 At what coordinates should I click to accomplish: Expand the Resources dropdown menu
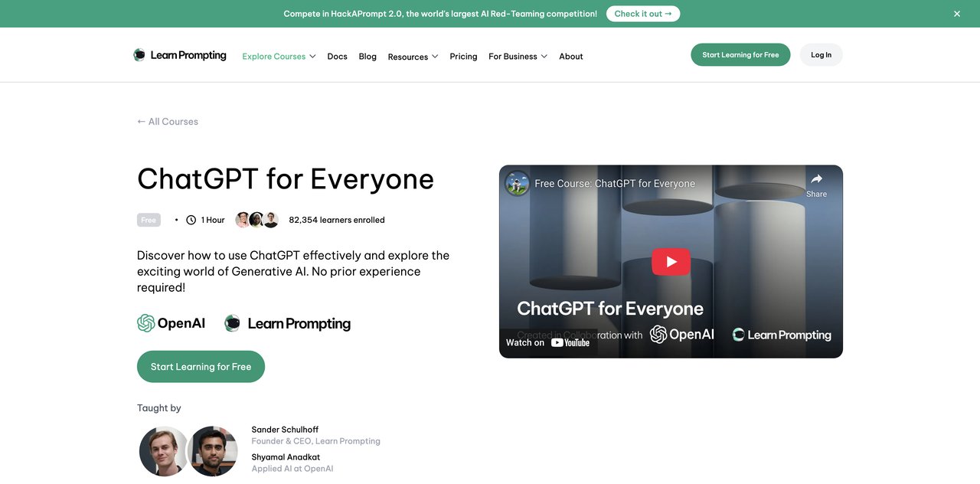click(413, 57)
